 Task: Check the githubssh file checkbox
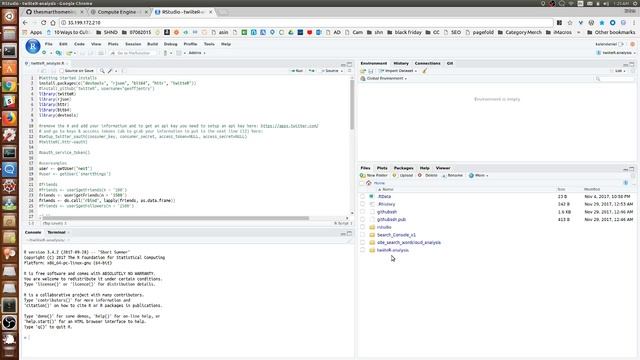pyautogui.click(x=362, y=212)
